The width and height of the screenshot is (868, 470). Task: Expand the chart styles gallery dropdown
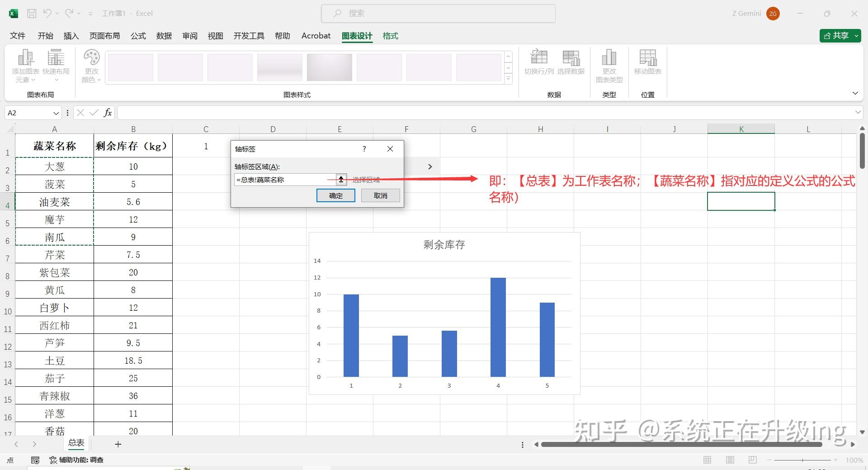click(508, 78)
